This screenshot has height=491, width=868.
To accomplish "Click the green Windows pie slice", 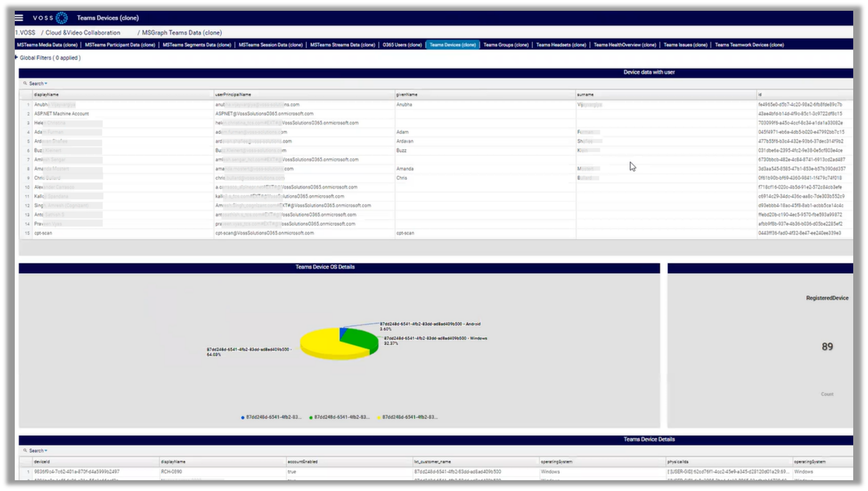I will coord(361,341).
